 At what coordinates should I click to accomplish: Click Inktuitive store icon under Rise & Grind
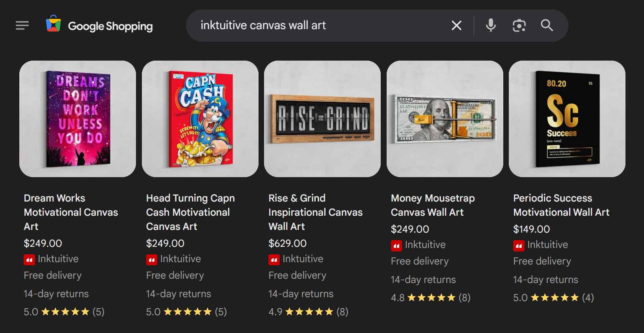tap(274, 260)
